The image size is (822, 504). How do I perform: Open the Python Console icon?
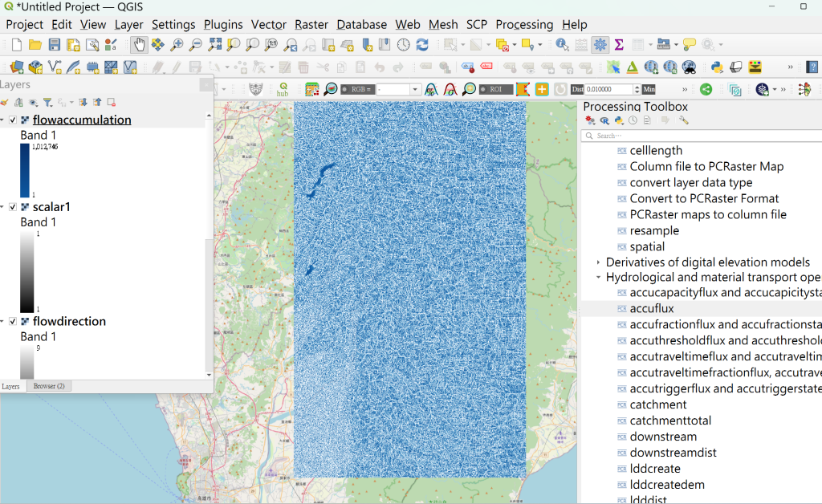coord(717,67)
